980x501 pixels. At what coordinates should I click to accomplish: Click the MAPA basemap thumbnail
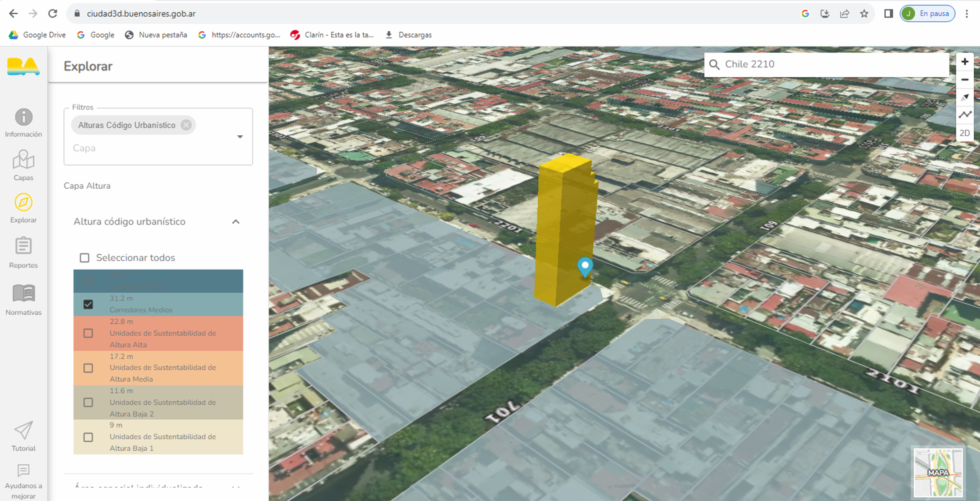[x=938, y=472]
